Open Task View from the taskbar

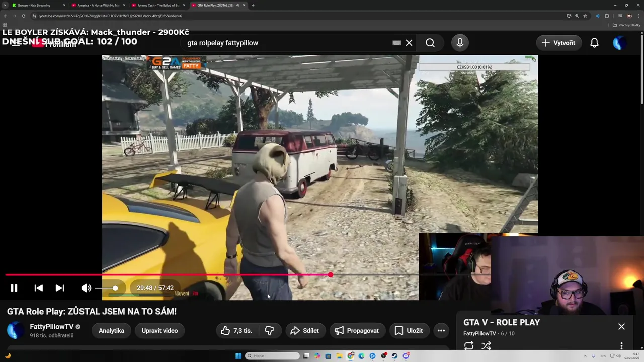click(306, 356)
